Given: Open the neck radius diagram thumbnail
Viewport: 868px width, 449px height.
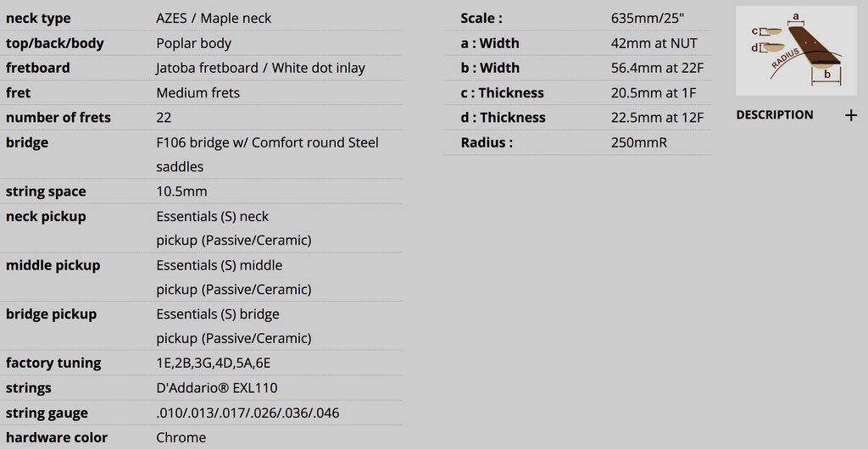Looking at the screenshot, I should (796, 51).
